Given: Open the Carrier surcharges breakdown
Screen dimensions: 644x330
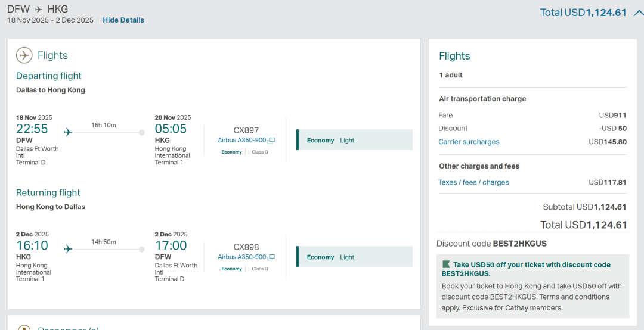Looking at the screenshot, I should click(469, 142).
